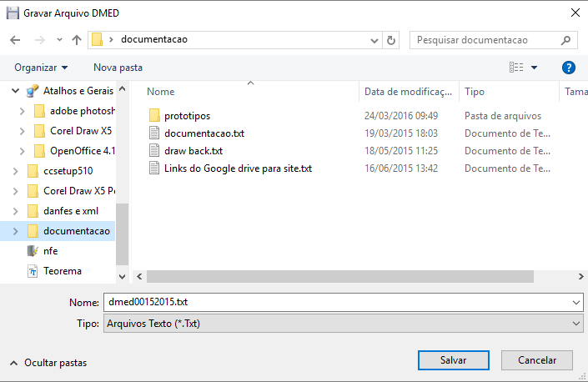Click the horizontal scrollbar left arrow
The height and width of the screenshot is (382, 588).
[139, 277]
